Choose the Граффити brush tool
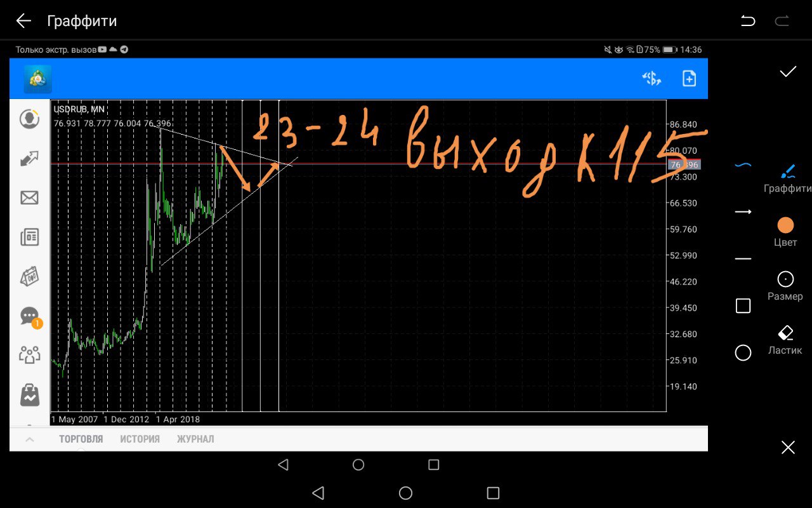The width and height of the screenshot is (812, 508). [x=787, y=179]
